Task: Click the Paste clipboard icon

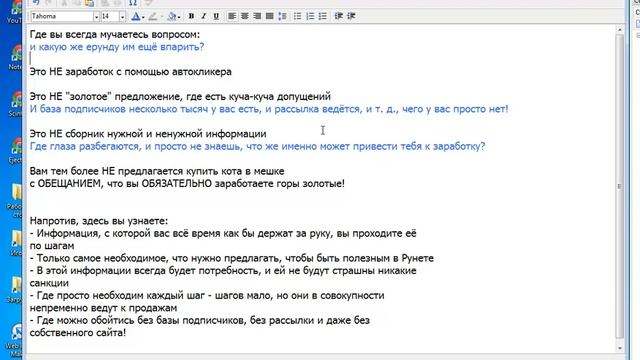Action: click(89, 2)
